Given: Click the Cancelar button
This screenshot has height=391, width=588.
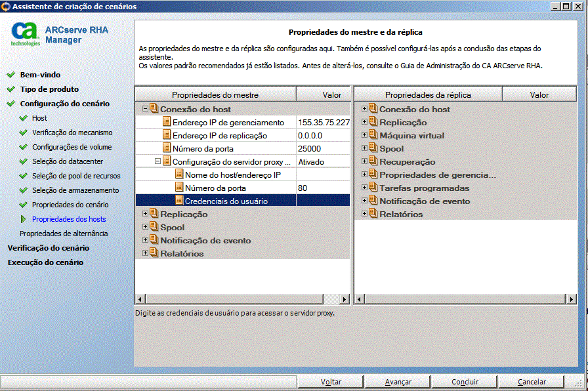Looking at the screenshot, I should click(532, 382).
